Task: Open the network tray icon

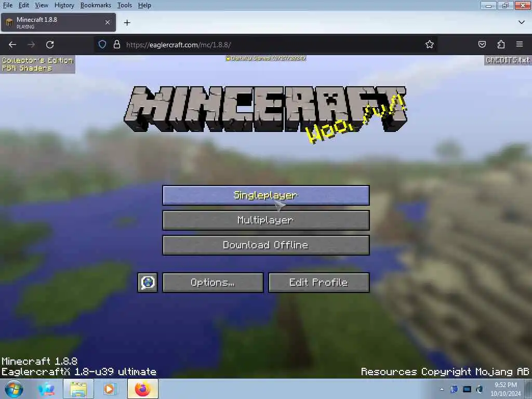Action: click(x=467, y=389)
